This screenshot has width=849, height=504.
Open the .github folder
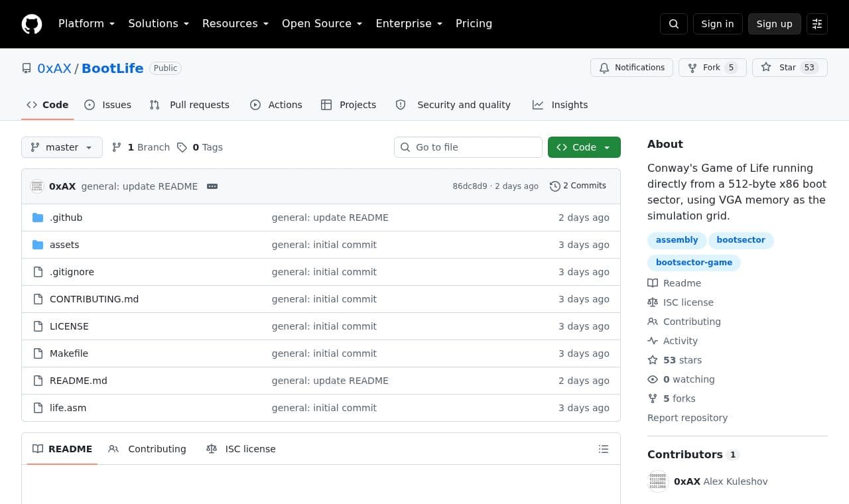pos(66,218)
